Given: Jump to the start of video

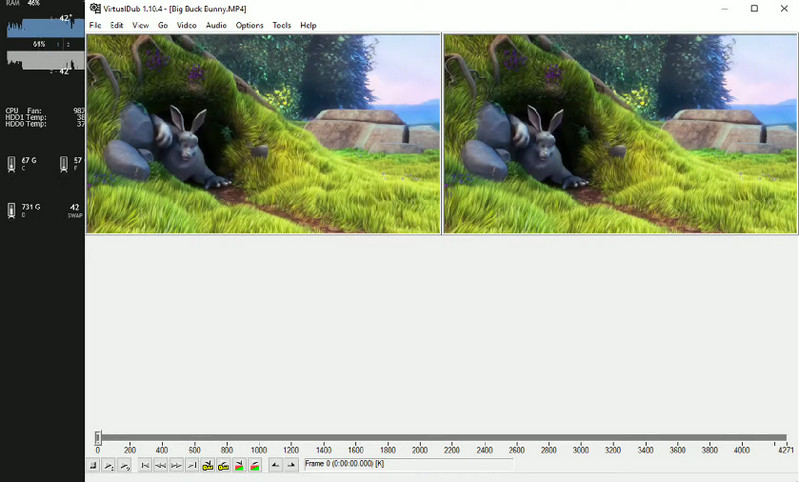Looking at the screenshot, I should [145, 465].
